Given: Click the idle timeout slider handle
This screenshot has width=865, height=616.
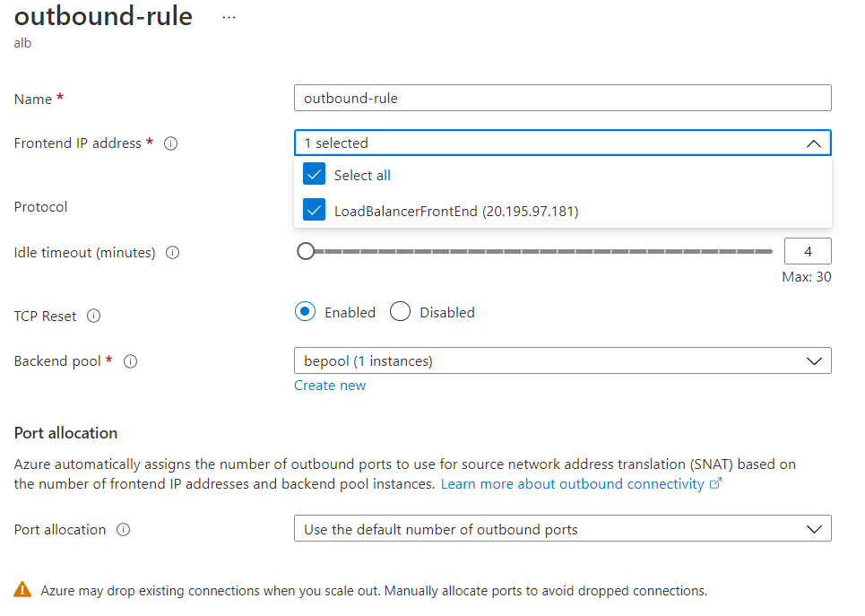Looking at the screenshot, I should point(306,251).
